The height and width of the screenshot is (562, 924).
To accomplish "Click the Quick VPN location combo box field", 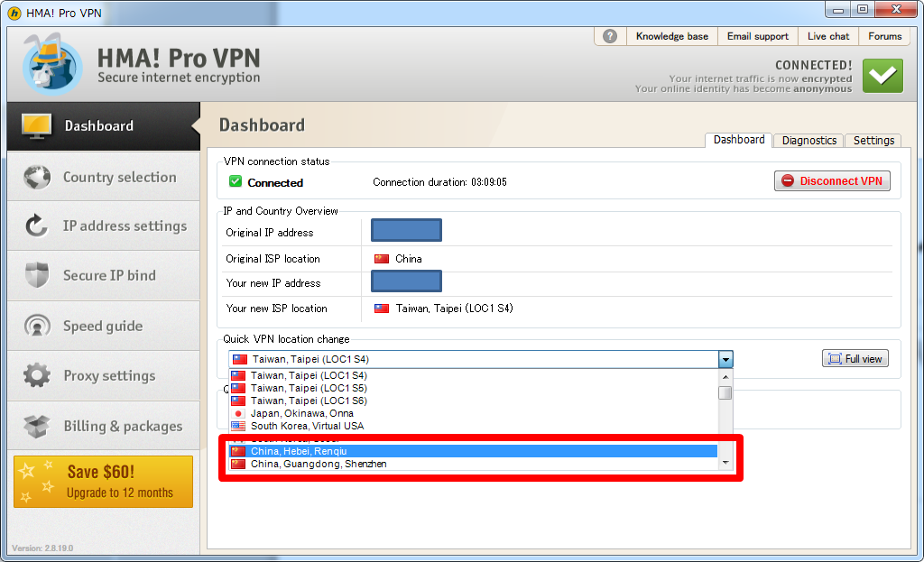I will [473, 359].
